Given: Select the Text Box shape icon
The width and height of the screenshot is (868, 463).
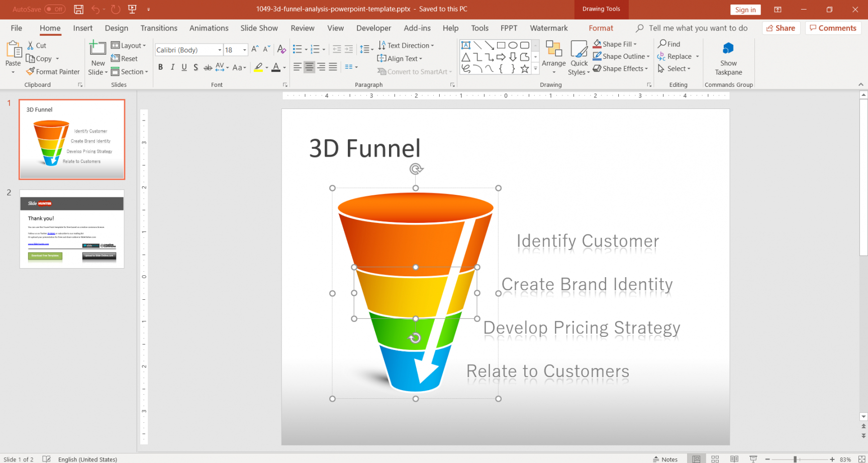Looking at the screenshot, I should point(466,45).
